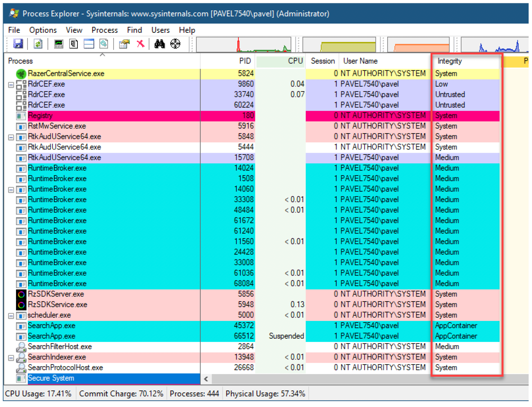Click the SearchFilterHost.exe process icon
Image resolution: width=532 pixels, height=407 pixels.
(21, 347)
